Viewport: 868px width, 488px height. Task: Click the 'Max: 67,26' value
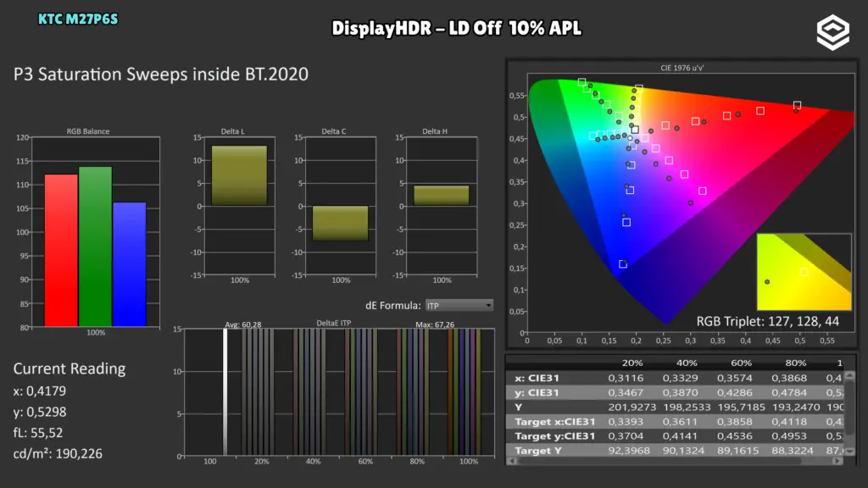[x=435, y=324]
